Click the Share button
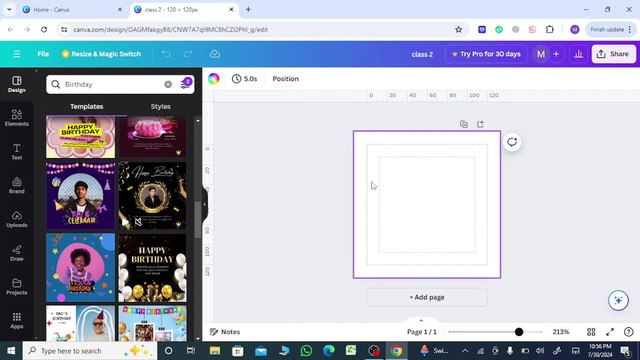The image size is (640, 360). (613, 54)
